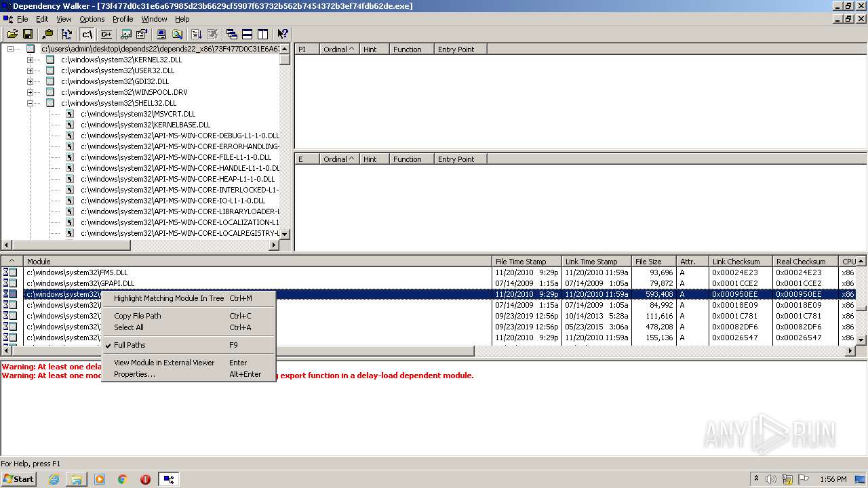Viewport: 868px width, 488px height.
Task: Open the Help menu
Action: coord(182,19)
